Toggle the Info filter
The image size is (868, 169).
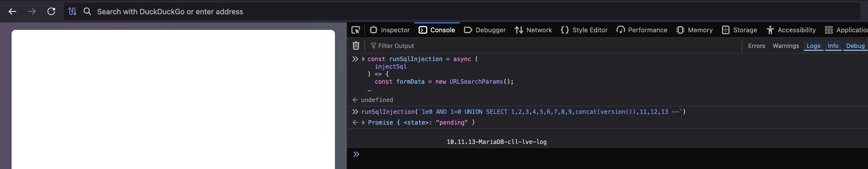(833, 46)
